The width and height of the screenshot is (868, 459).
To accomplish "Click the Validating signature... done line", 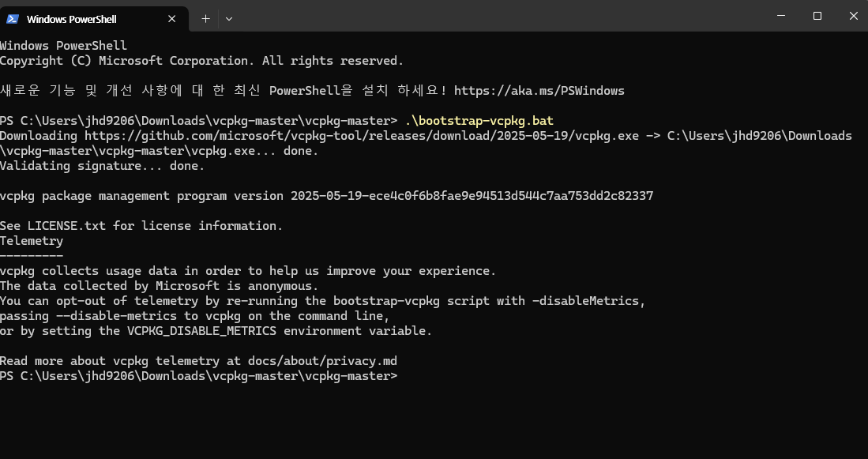I will coord(103,166).
